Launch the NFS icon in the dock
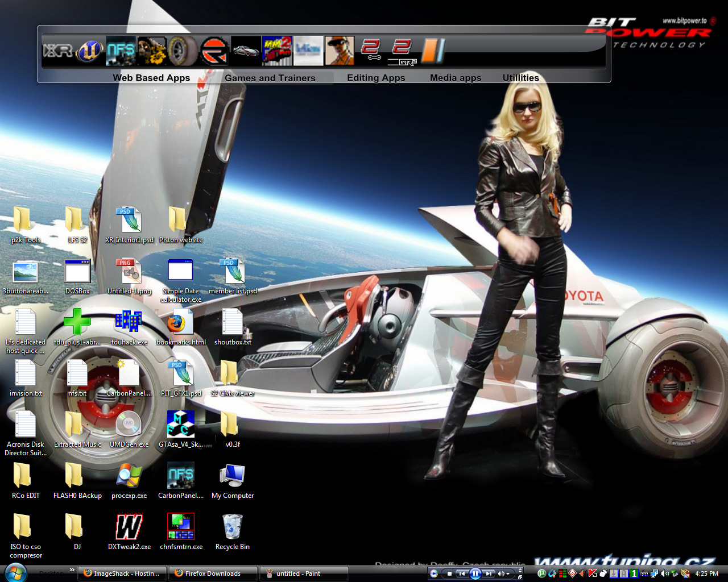 [121, 51]
